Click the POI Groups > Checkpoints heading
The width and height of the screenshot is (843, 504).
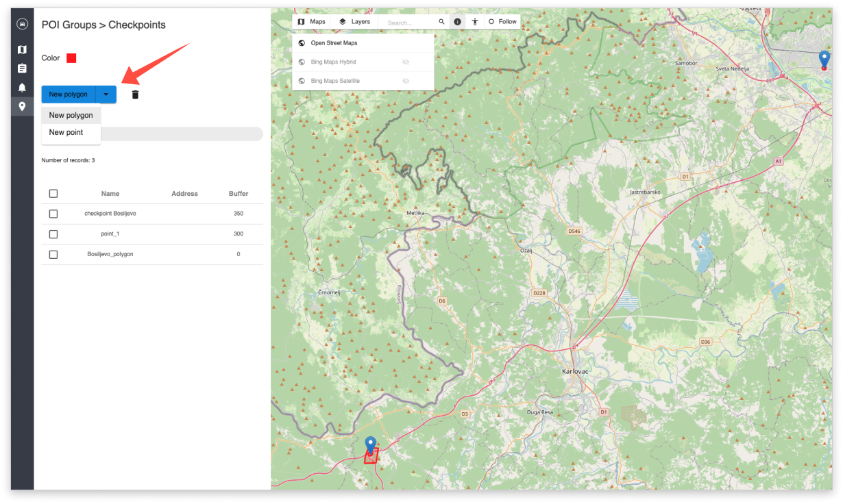tap(103, 25)
